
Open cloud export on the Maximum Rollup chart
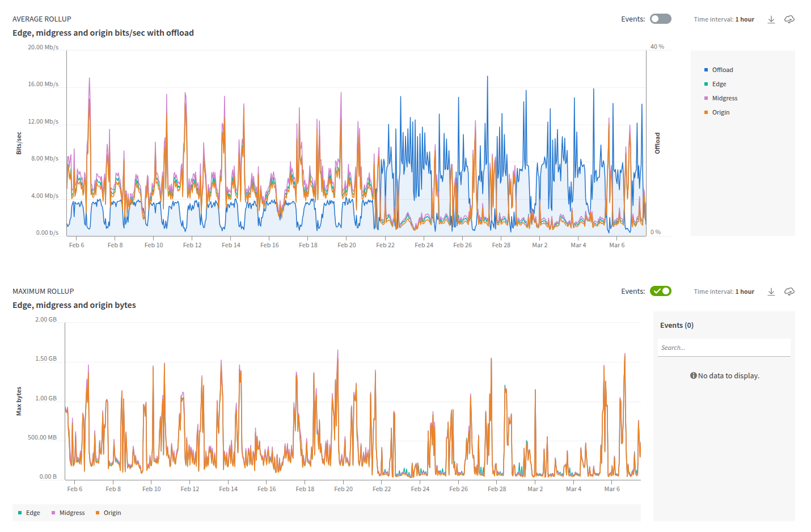789,291
